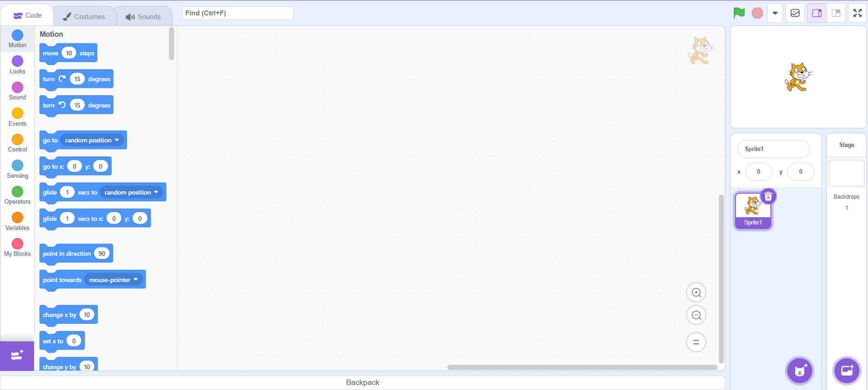Screen dimensions: 868x390
Task: Add an extension from bottom-left button
Action: (17, 356)
